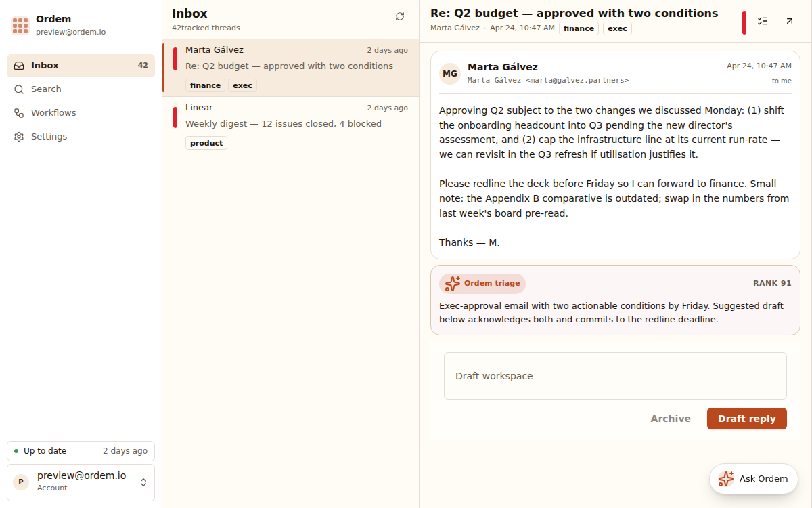Click the product tag on Linear thread
The width and height of the screenshot is (812, 508).
(206, 143)
